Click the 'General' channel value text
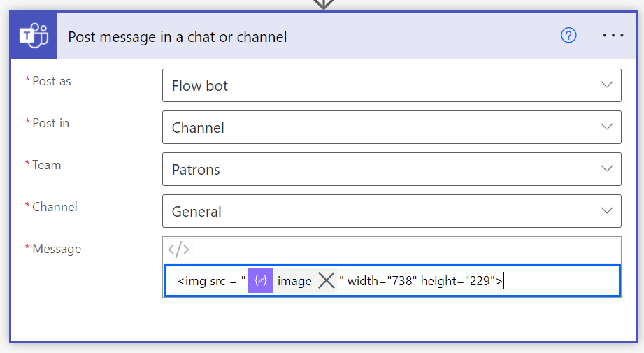The image size is (644, 353). click(196, 212)
